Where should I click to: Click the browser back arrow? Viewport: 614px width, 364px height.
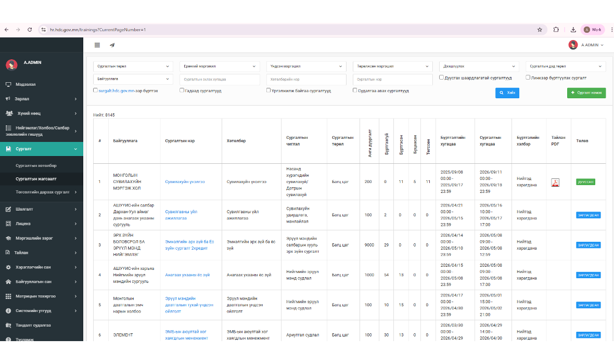point(7,30)
